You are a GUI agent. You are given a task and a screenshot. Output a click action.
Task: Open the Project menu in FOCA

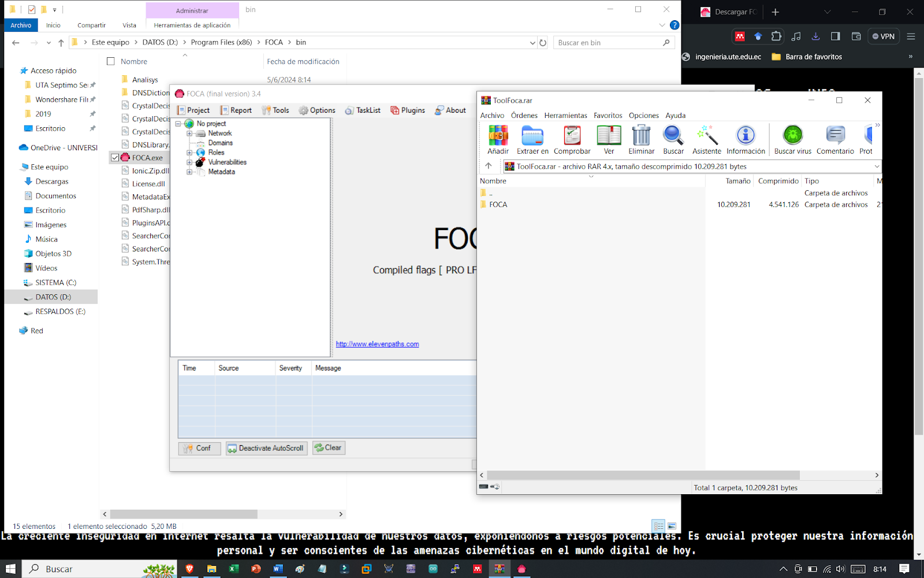tap(193, 110)
